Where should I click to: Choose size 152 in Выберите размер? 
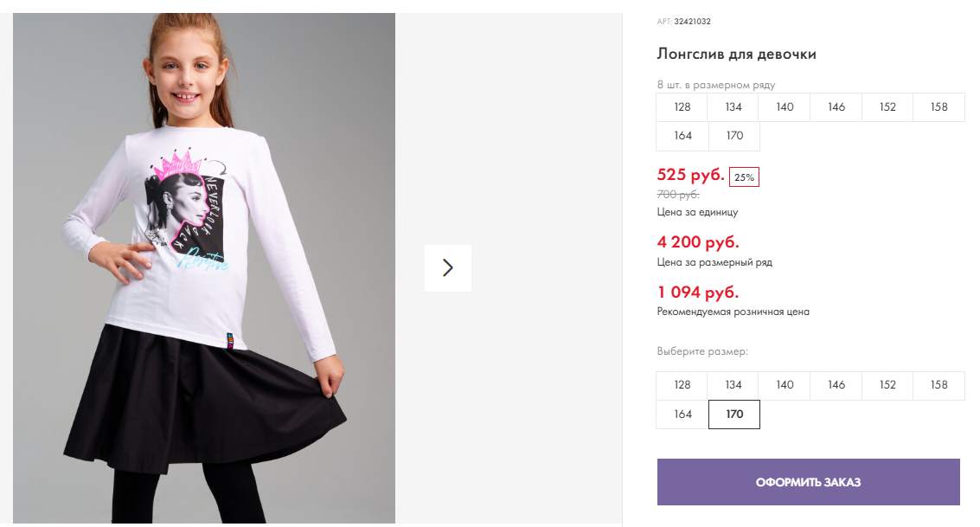point(887,385)
